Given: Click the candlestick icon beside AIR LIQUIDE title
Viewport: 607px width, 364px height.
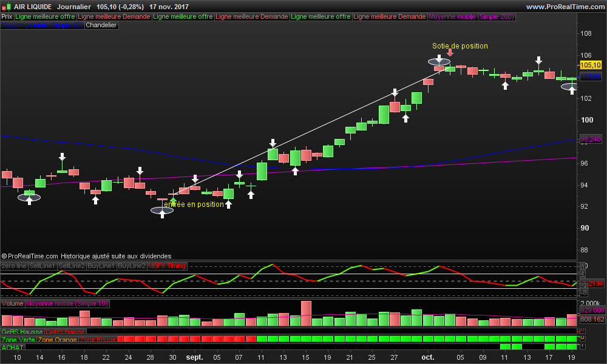Looking at the screenshot, I should click(6, 7).
